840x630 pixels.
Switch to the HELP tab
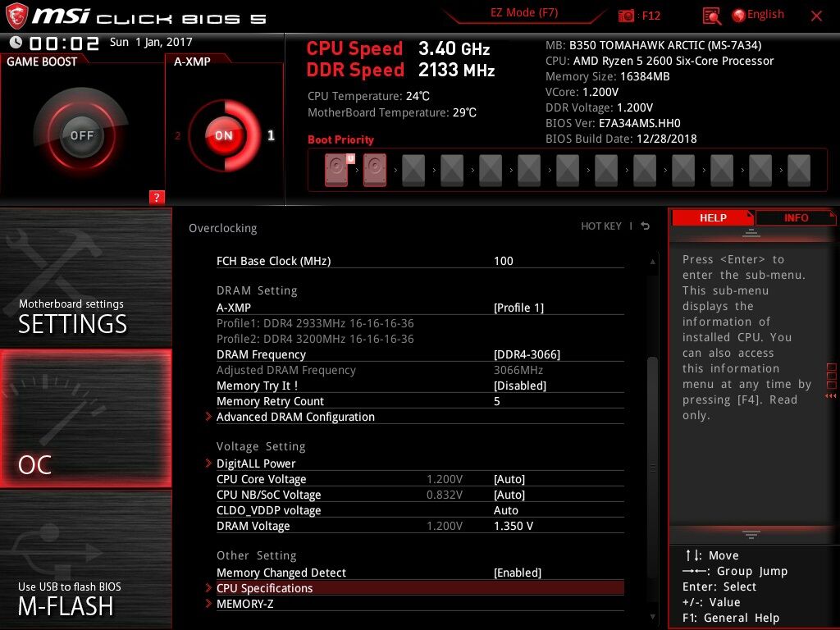pyautogui.click(x=713, y=218)
